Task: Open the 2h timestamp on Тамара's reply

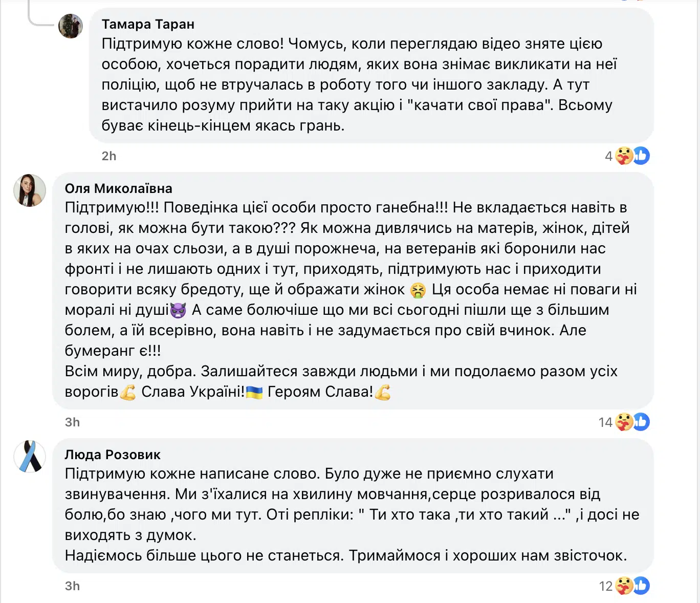Action: pyautogui.click(x=109, y=156)
